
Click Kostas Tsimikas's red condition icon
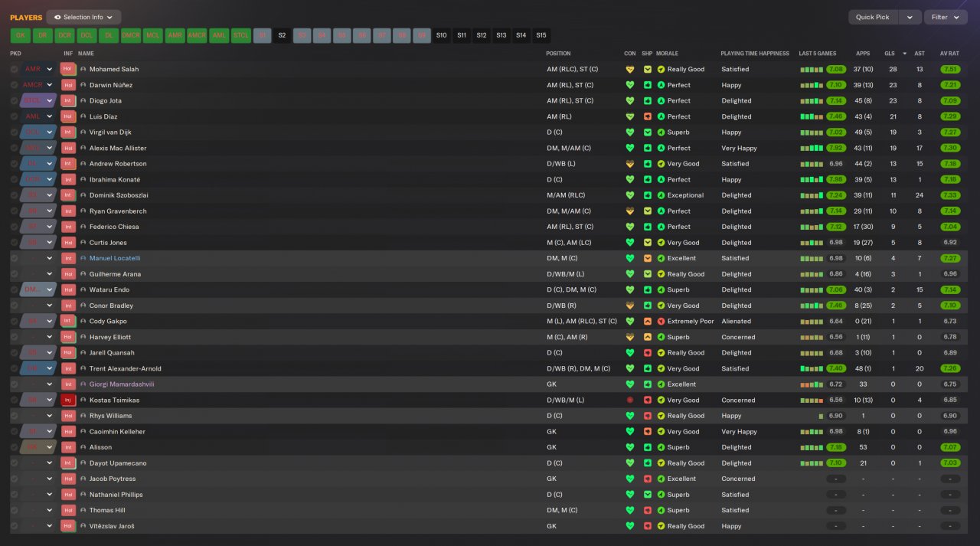click(x=630, y=400)
